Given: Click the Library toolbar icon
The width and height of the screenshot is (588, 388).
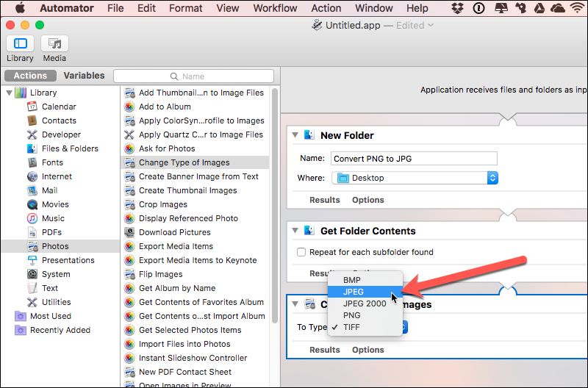Looking at the screenshot, I should [x=20, y=44].
